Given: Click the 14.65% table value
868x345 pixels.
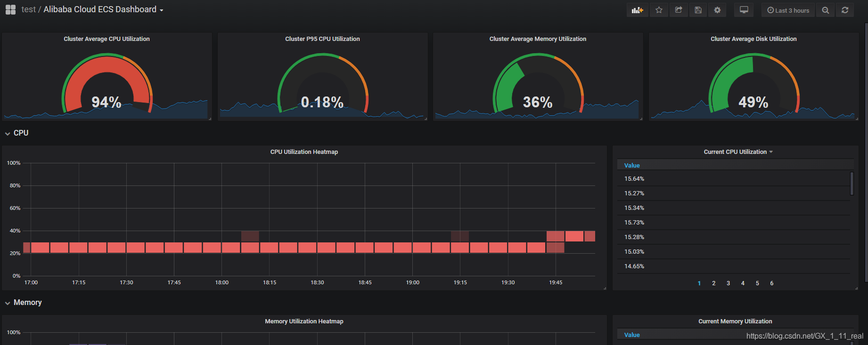Looking at the screenshot, I should pos(634,266).
